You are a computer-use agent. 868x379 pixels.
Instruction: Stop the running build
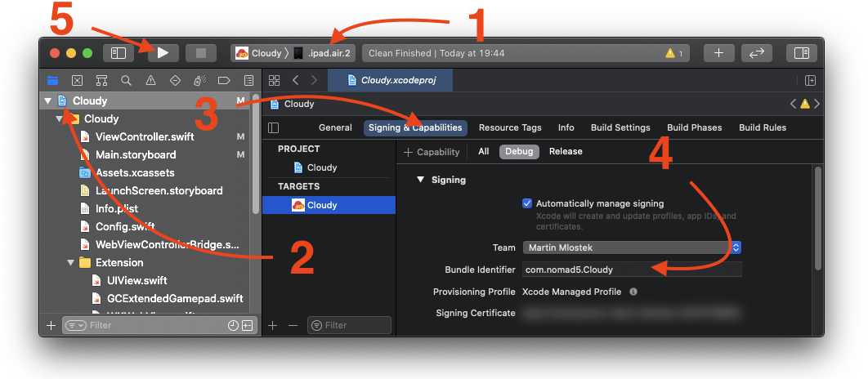tap(201, 53)
